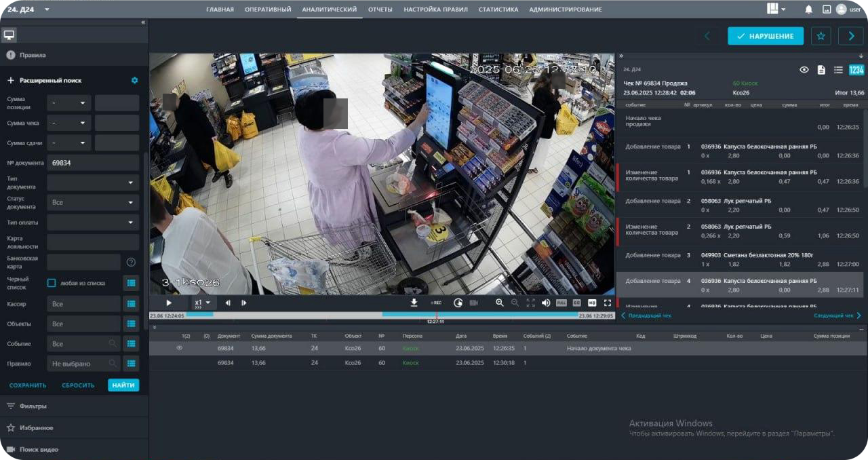Enter fullscreen video mode
Screen dimensions: 868x460
608,303
